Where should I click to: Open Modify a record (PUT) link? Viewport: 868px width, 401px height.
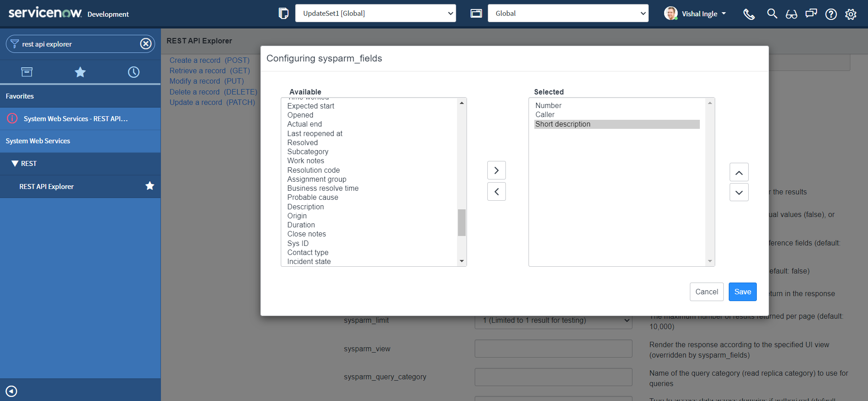point(207,81)
